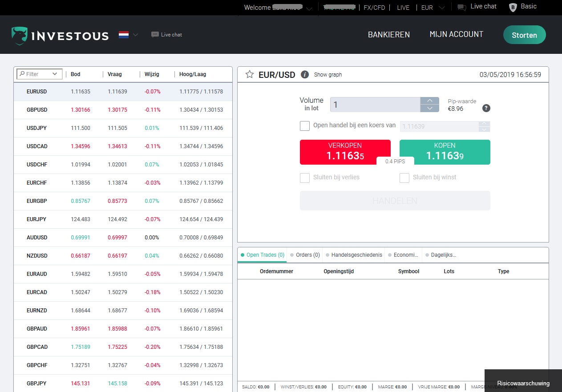This screenshot has height=392, width=562.
Task: Open the Filter dropdown
Action: coord(55,74)
